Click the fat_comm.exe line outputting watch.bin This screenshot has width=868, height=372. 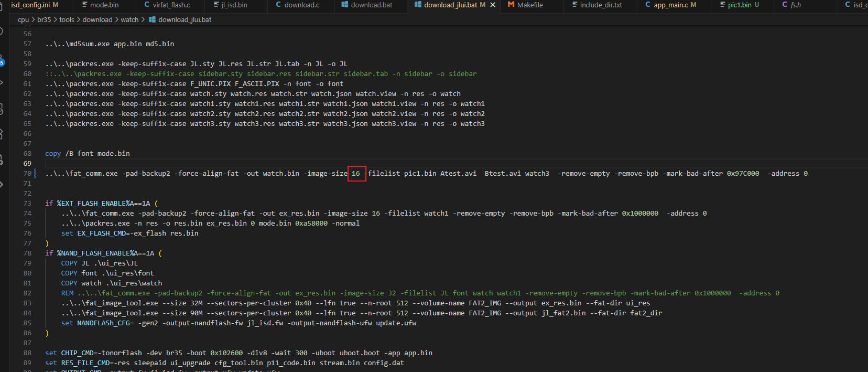(x=427, y=173)
